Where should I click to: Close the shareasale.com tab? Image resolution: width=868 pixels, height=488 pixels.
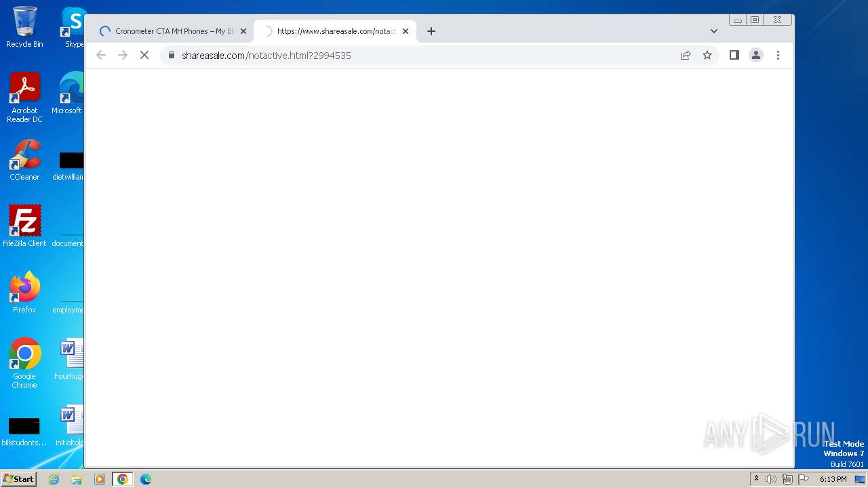(406, 31)
